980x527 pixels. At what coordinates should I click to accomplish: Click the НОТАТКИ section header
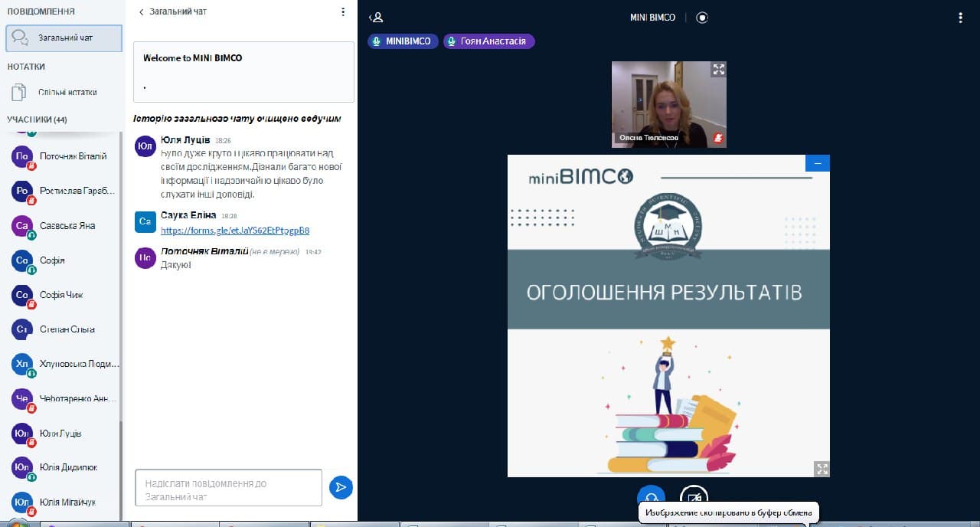pos(26,67)
